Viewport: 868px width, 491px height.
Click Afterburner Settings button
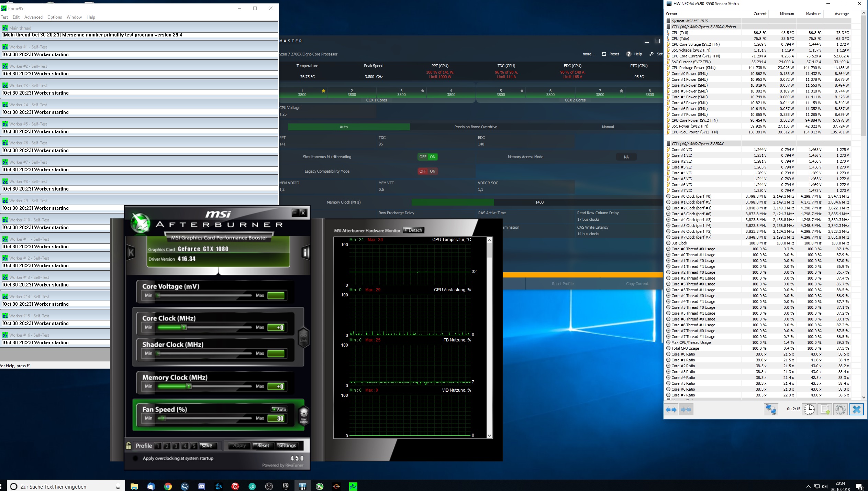[x=287, y=446]
